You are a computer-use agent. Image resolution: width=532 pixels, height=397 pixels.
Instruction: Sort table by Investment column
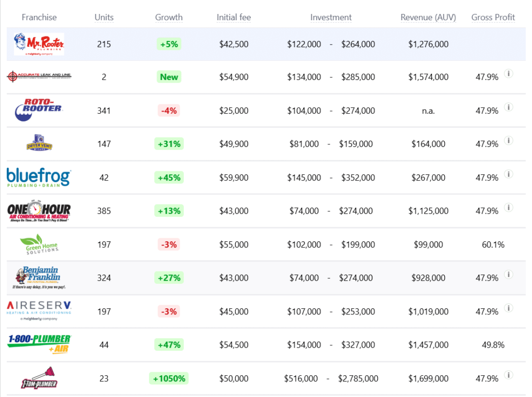pos(331,17)
